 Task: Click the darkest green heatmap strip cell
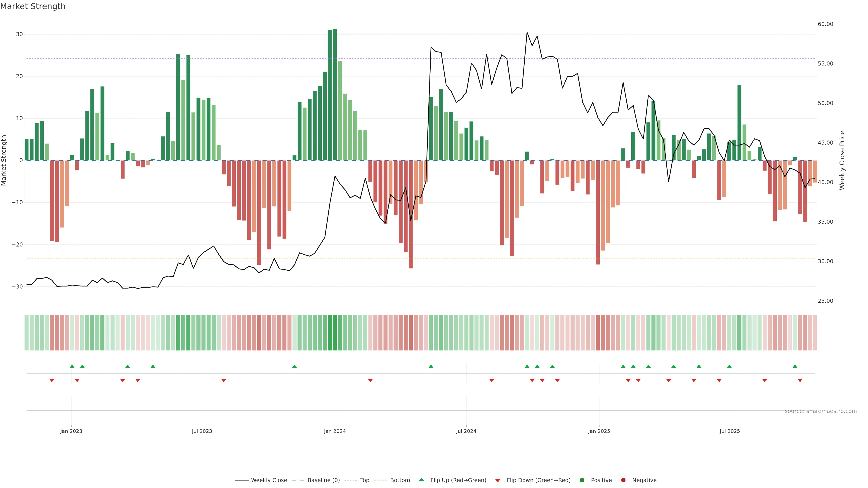pos(335,332)
